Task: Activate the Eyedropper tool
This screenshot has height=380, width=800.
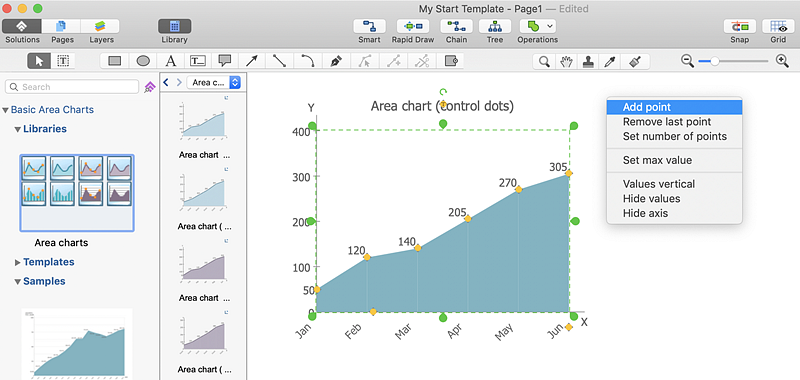Action: point(609,62)
